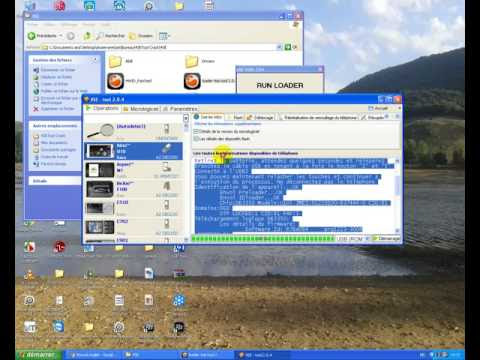480x360 pixels.
Task: Click Renommer ce fichier in Explorer sidebar
Action: point(55,70)
